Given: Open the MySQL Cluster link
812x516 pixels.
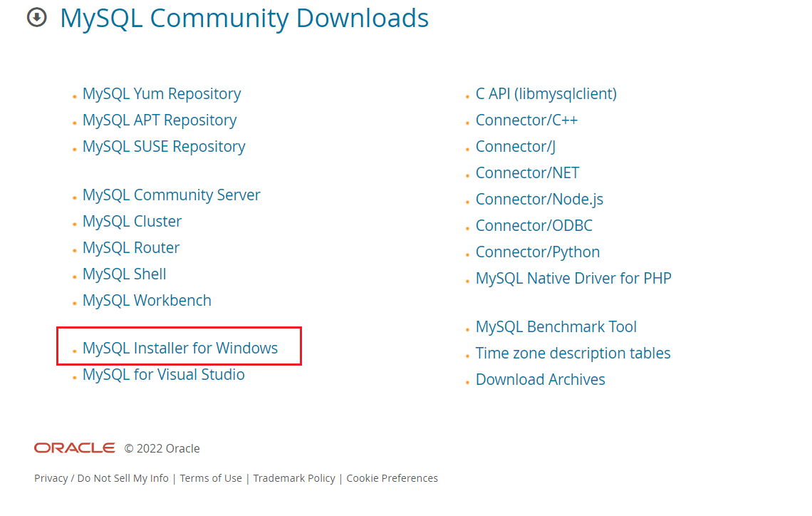Looking at the screenshot, I should click(x=132, y=222).
